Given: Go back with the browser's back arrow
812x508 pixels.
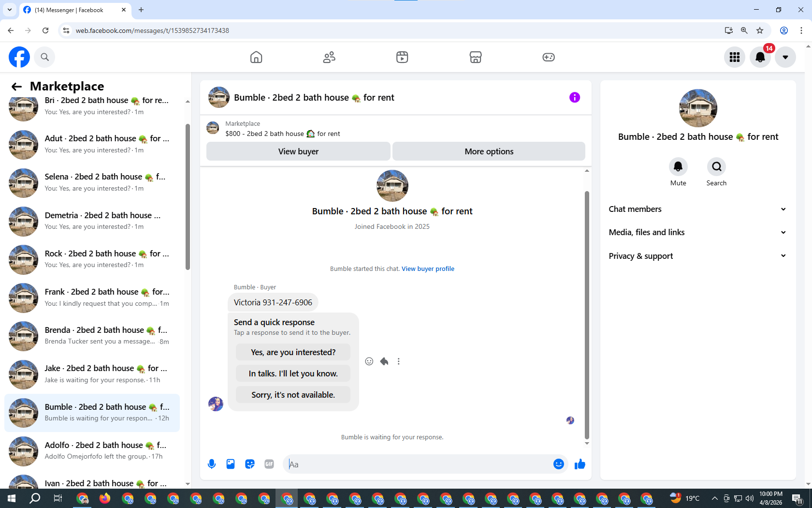Looking at the screenshot, I should 11,30.
